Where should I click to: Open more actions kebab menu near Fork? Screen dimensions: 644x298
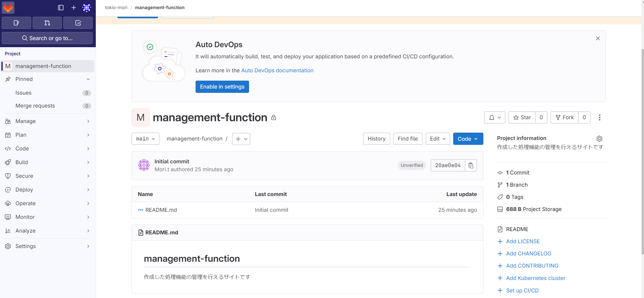tap(599, 117)
